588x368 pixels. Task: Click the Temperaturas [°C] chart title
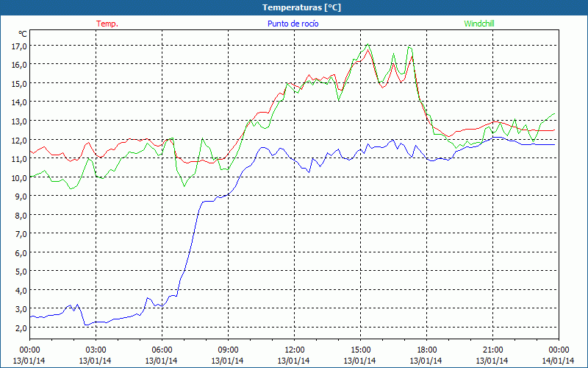(x=301, y=7)
